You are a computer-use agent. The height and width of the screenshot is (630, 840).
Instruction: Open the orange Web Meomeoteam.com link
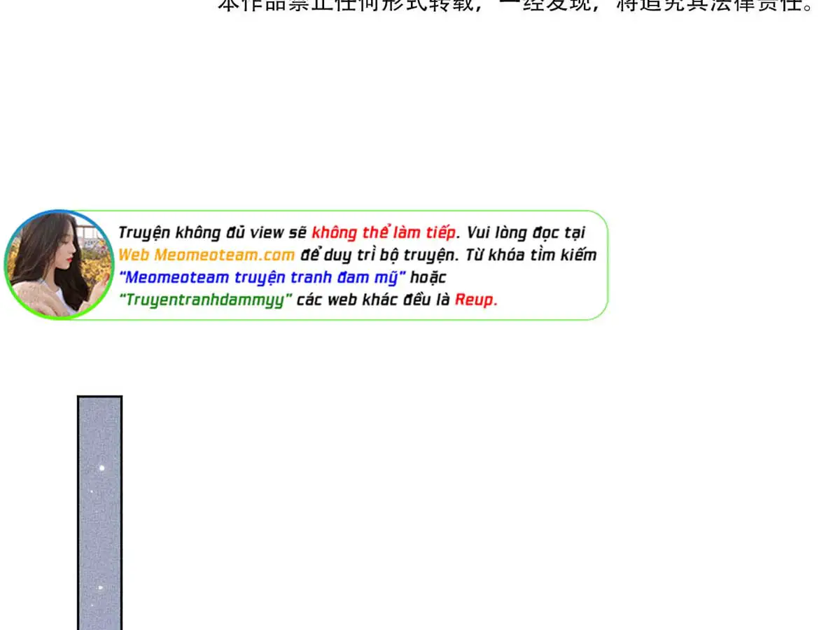point(206,255)
